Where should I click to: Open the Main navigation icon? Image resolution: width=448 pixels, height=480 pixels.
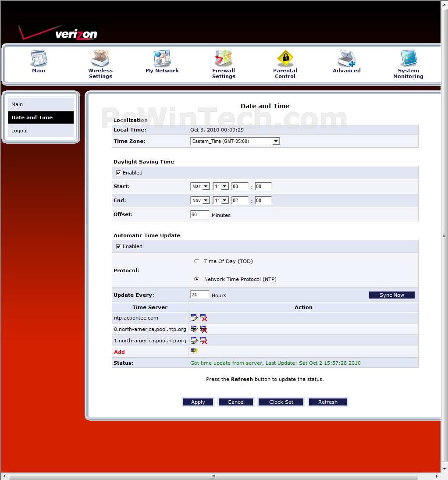click(x=39, y=58)
